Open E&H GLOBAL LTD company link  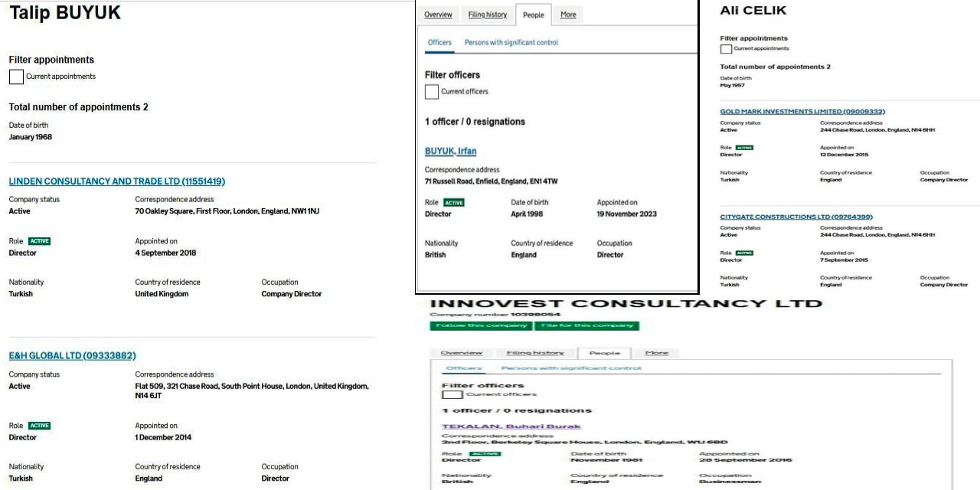coord(72,356)
